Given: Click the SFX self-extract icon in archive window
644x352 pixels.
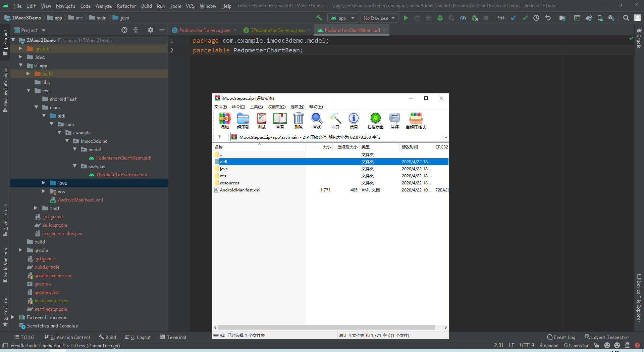Looking at the screenshot, I should click(416, 121).
